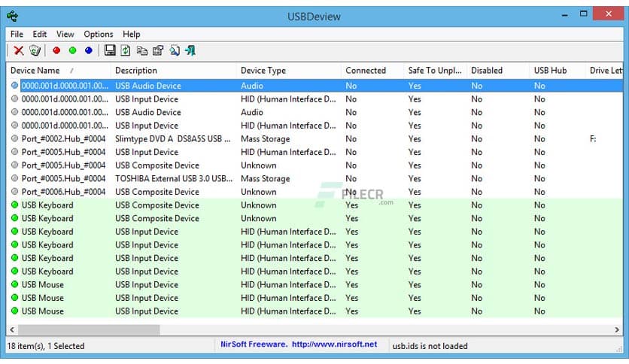Click the highlighted USB Audio Device description
Screen dimensions: 629x364
coord(148,86)
